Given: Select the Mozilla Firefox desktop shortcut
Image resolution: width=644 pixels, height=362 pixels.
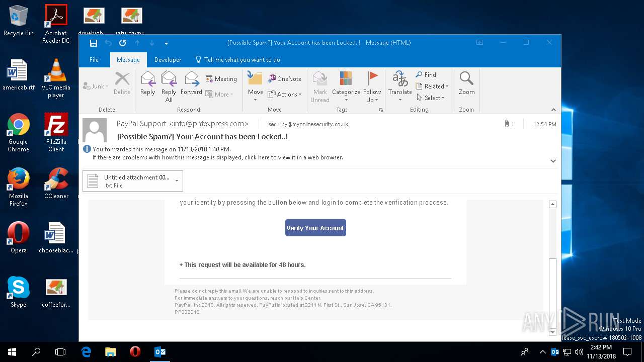Looking at the screenshot, I should 19,187.
